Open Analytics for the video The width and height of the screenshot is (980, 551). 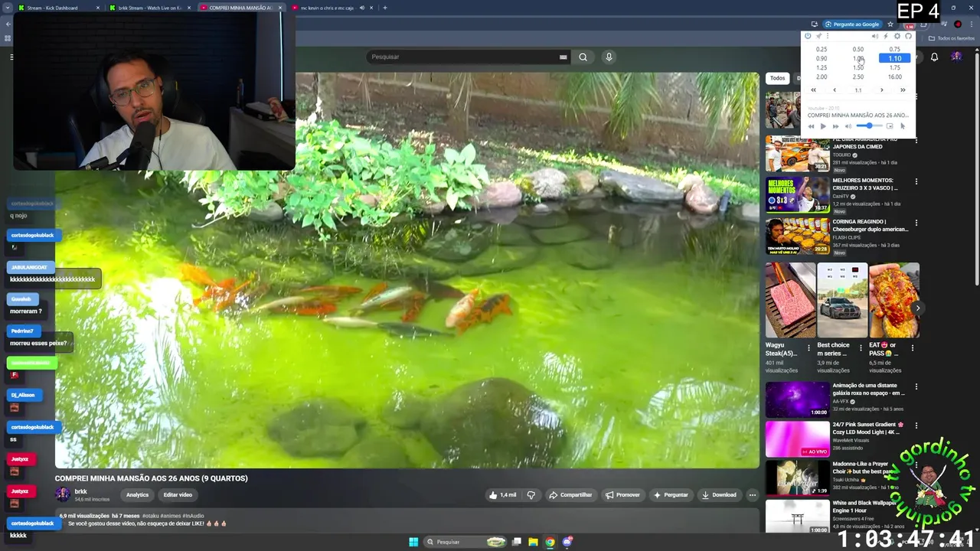tap(137, 495)
